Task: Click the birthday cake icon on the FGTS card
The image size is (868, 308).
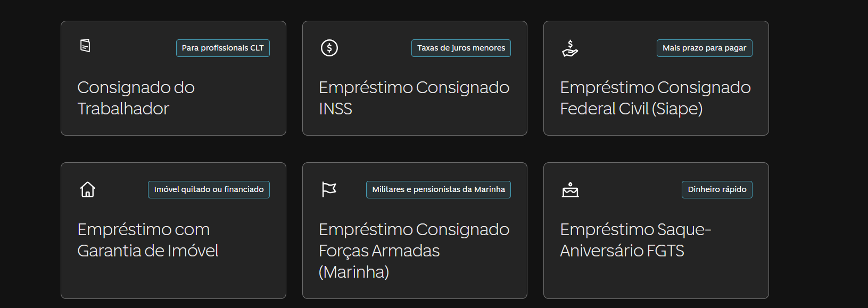Action: [570, 190]
